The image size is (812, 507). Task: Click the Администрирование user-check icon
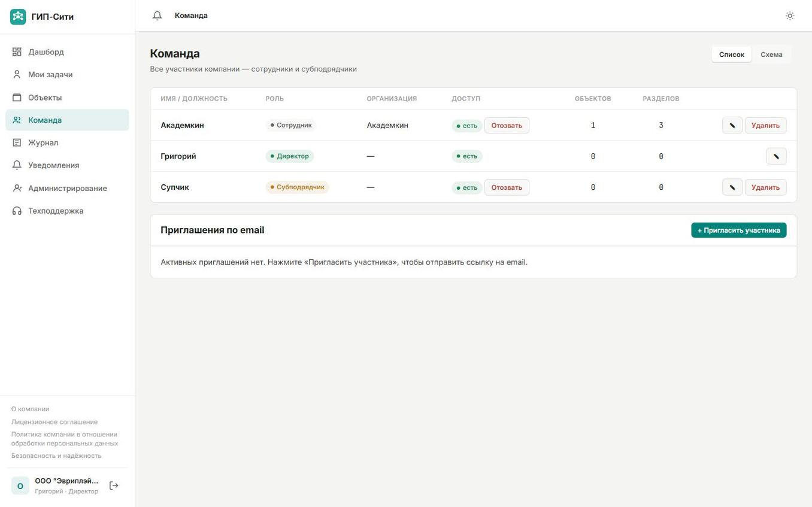[x=17, y=188]
